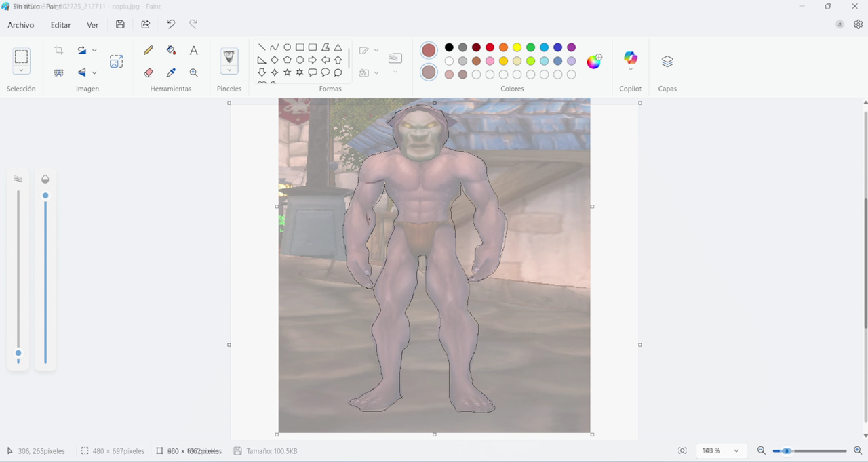Image resolution: width=868 pixels, height=462 pixels.
Task: Choose the Right arrow shape
Action: (x=313, y=60)
